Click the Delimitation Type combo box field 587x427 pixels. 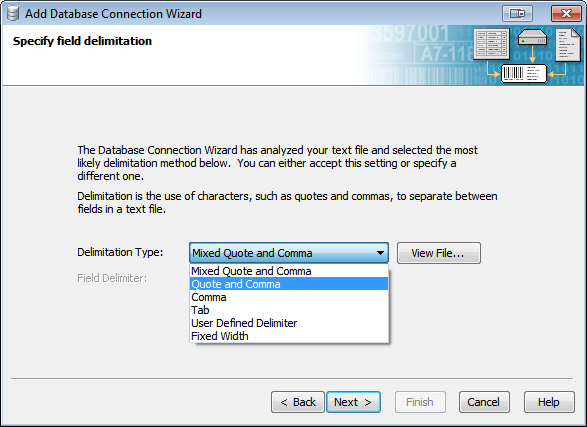pyautogui.click(x=289, y=253)
